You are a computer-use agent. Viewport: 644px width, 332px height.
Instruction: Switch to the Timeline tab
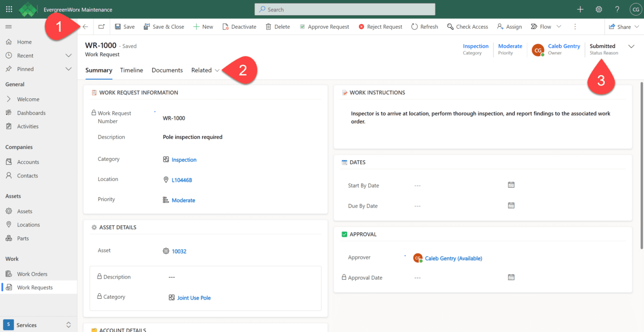coord(131,70)
